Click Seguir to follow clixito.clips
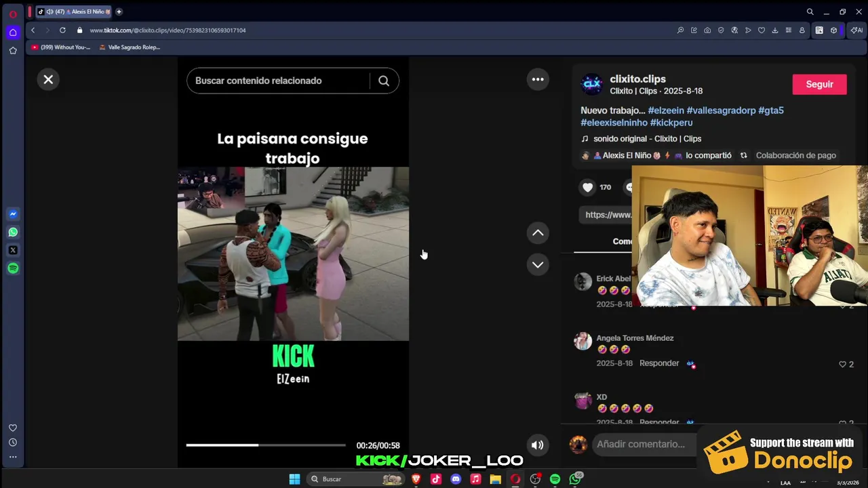Viewport: 868px width, 488px height. tap(819, 84)
